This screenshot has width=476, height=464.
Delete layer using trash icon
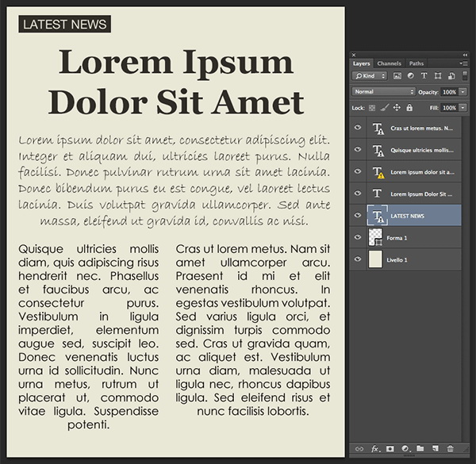(450, 448)
